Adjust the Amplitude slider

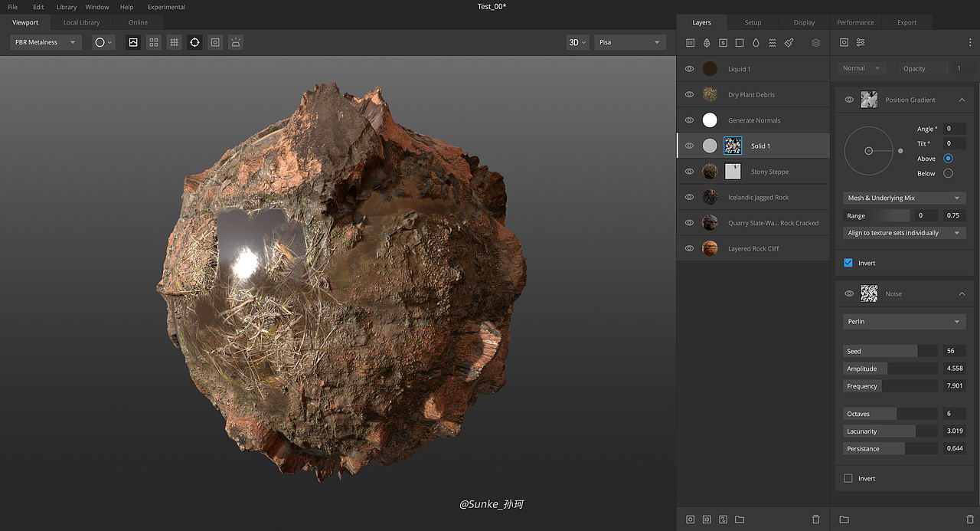pos(890,369)
